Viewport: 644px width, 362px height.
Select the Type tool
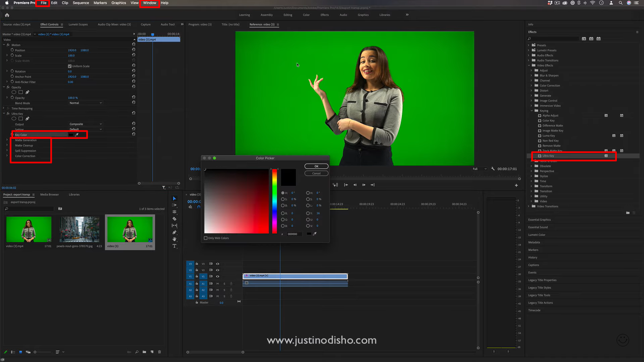175,246
